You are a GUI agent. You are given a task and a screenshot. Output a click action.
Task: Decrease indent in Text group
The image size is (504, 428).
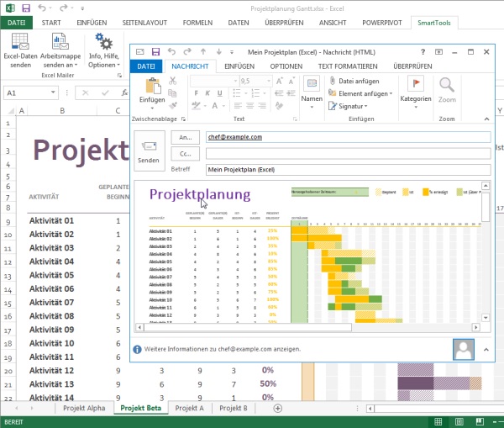pos(279,93)
